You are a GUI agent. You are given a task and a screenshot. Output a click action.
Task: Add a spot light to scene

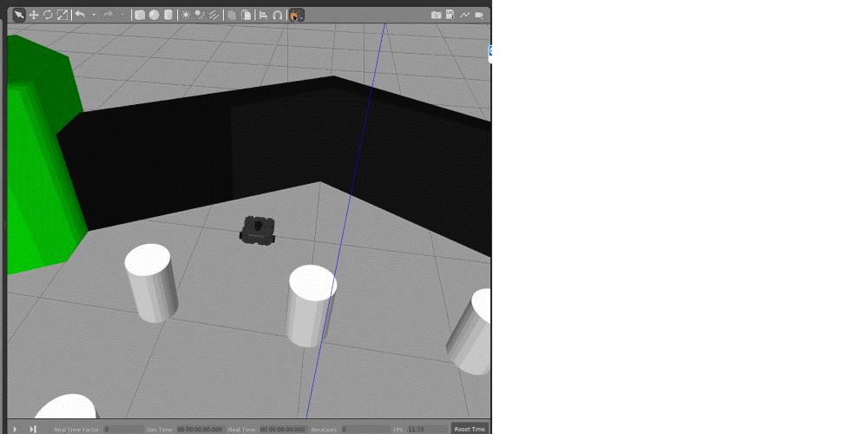coord(200,15)
